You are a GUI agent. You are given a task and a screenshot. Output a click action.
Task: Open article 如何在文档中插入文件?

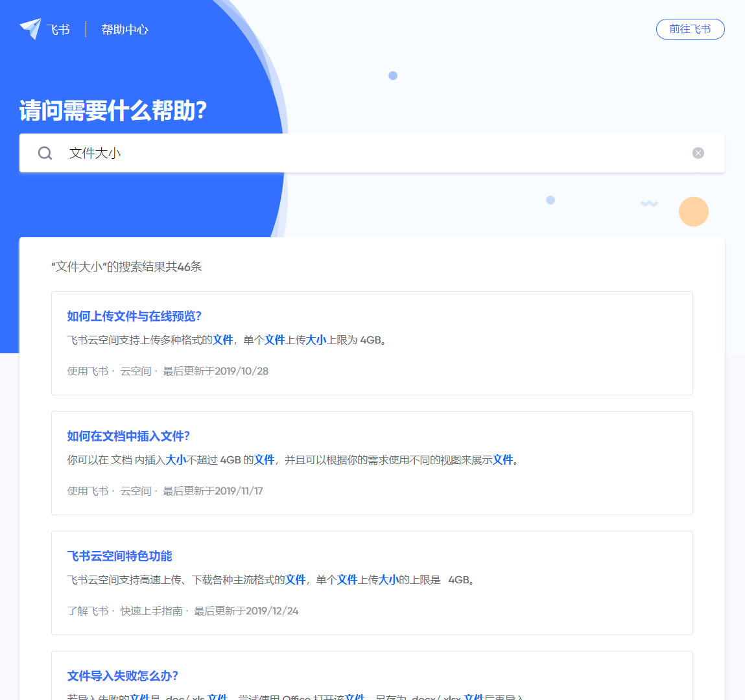(128, 436)
